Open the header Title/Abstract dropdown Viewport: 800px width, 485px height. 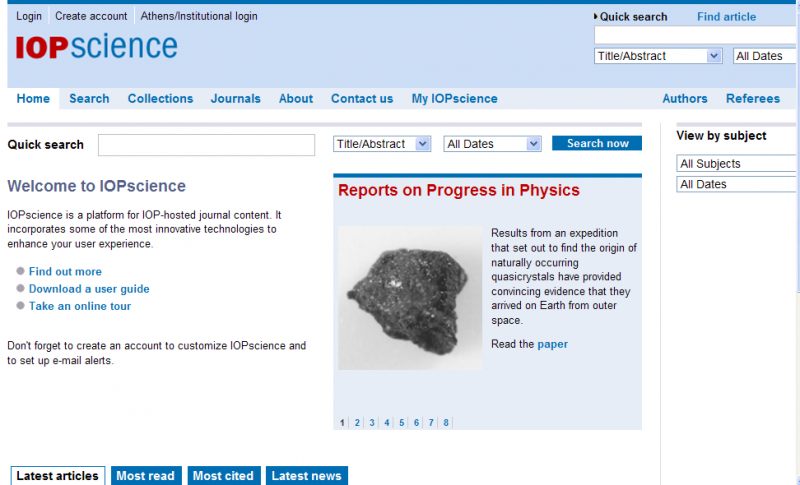click(658, 56)
